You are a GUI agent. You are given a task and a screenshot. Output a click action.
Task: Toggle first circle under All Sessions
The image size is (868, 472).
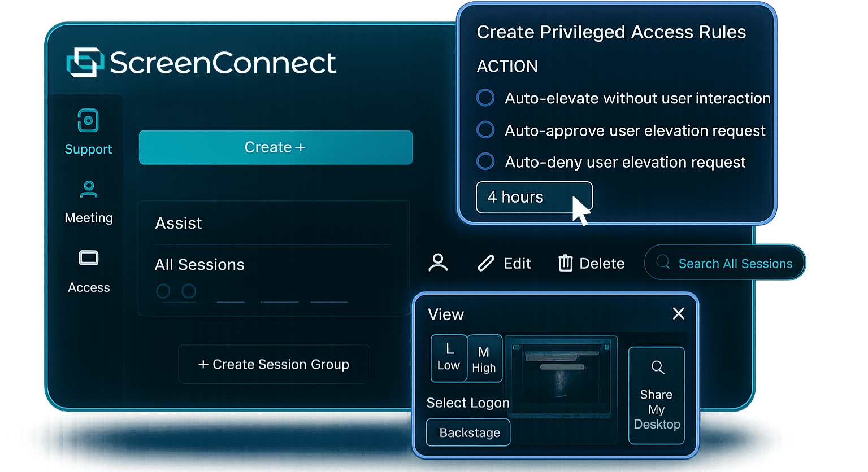pos(163,291)
